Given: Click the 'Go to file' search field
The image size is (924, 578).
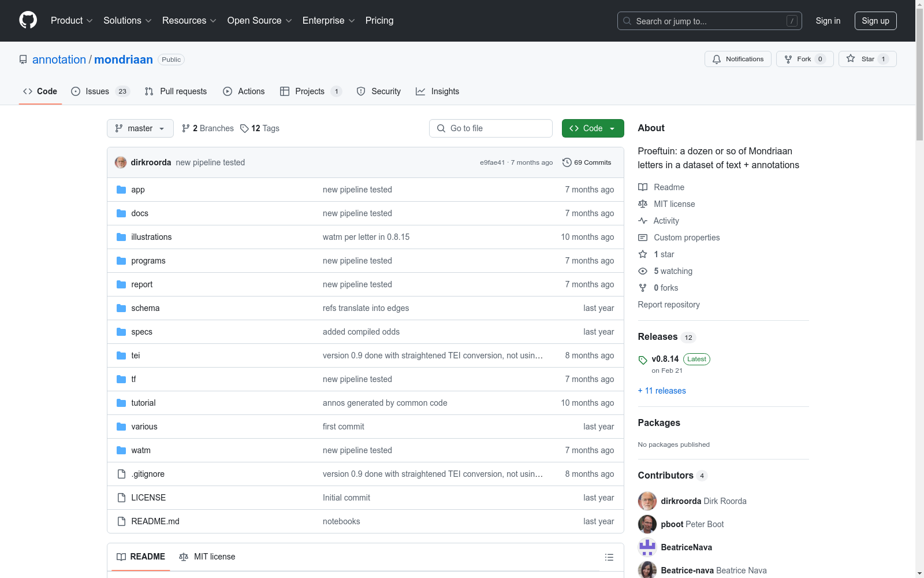Looking at the screenshot, I should (x=491, y=128).
